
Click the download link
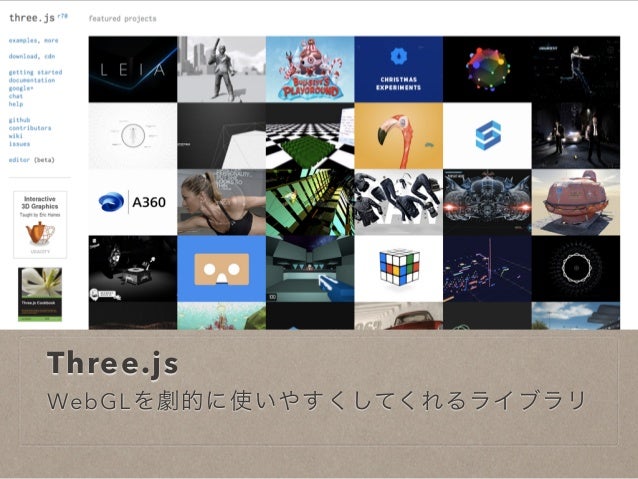click(x=24, y=57)
